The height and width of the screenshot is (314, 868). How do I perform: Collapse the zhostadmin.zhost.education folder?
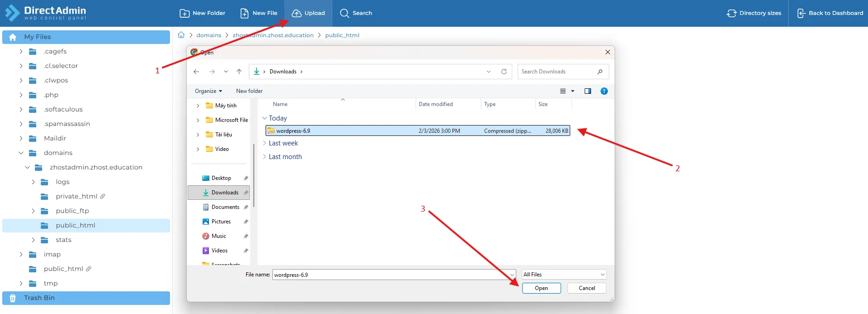tap(27, 168)
